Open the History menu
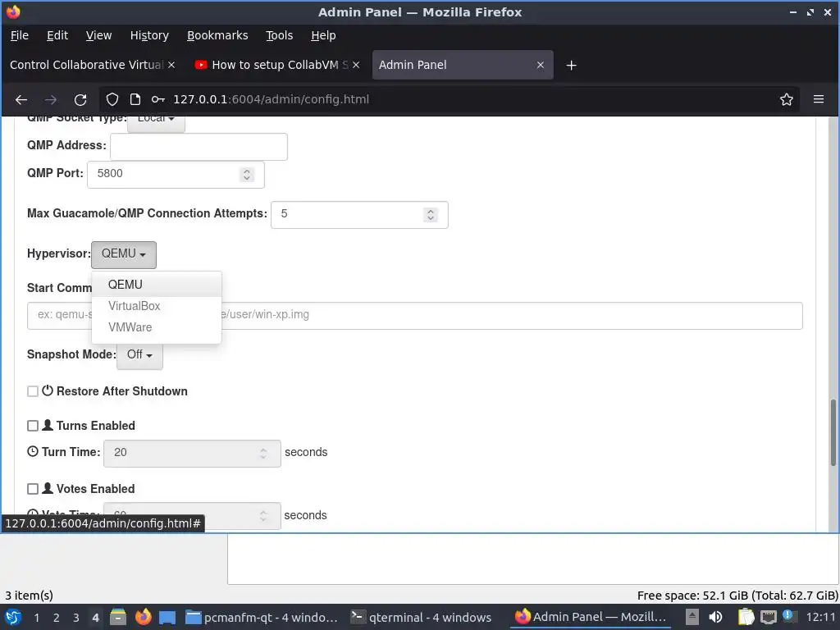Screen dimensions: 840x630 pyautogui.click(x=149, y=35)
